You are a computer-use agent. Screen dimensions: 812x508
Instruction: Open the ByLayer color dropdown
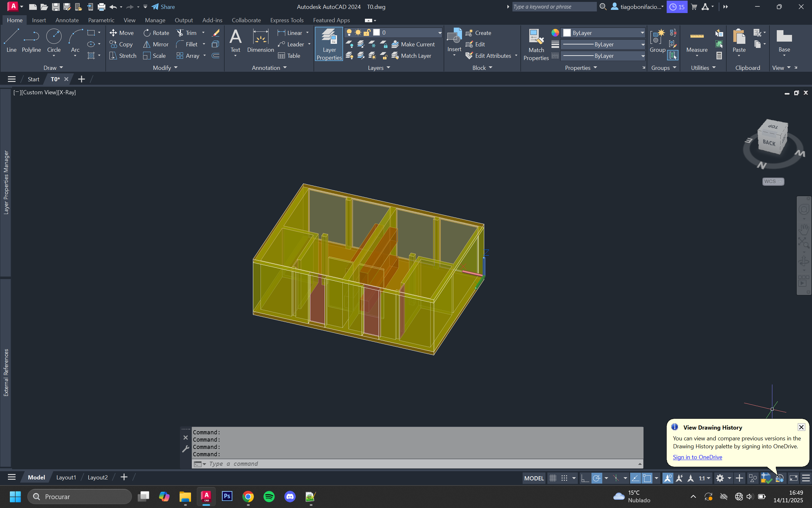(642, 33)
